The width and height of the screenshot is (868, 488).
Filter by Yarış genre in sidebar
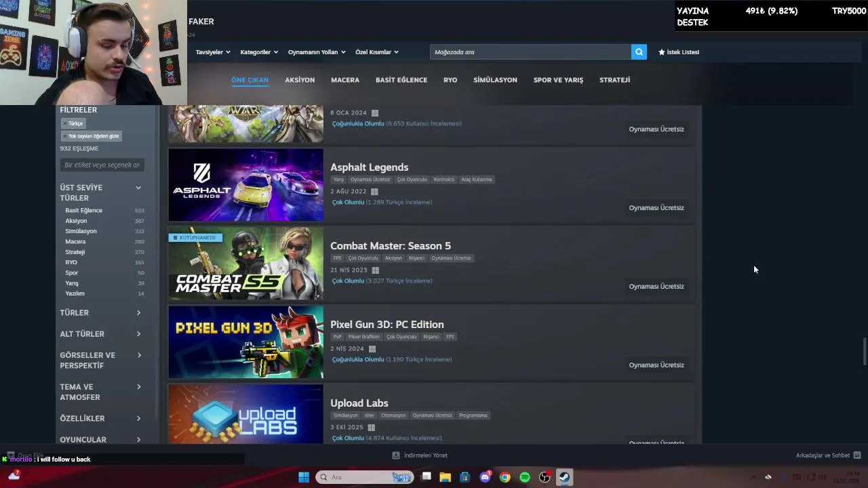pos(72,283)
